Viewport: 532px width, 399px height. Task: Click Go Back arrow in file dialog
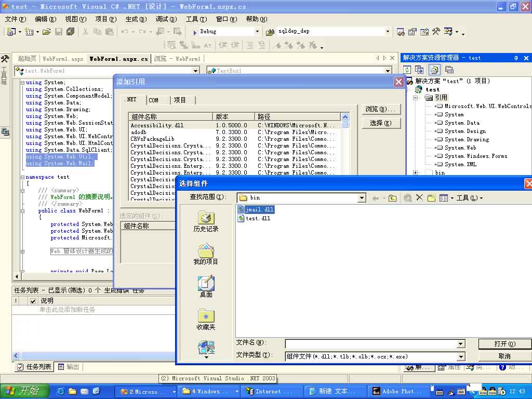[x=376, y=198]
